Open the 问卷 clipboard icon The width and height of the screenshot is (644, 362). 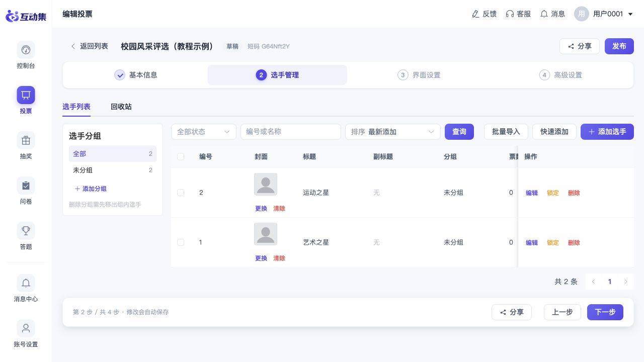pyautogui.click(x=26, y=186)
